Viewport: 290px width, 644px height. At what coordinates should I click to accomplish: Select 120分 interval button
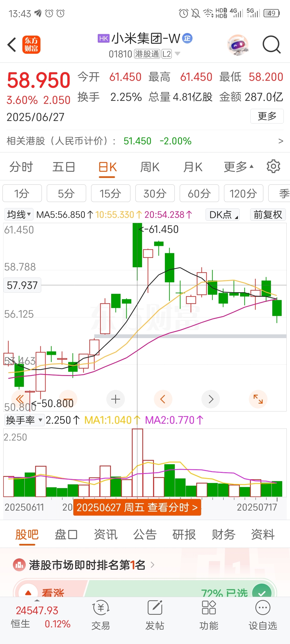pos(244,193)
